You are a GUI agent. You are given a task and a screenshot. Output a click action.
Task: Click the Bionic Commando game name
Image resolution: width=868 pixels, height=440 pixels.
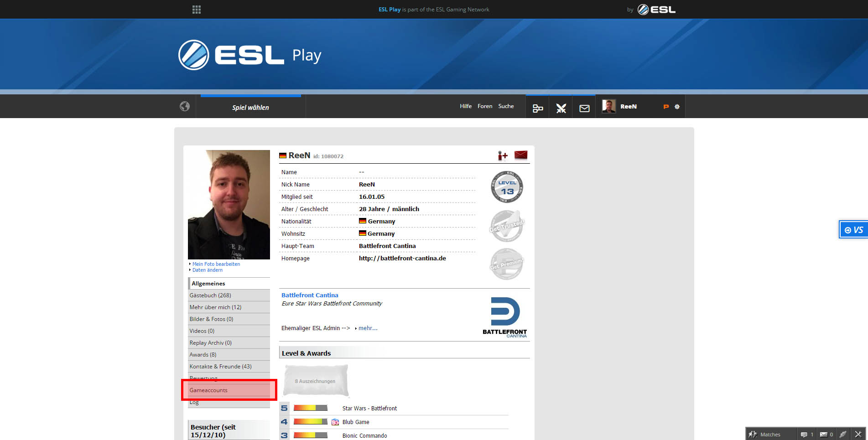point(364,436)
